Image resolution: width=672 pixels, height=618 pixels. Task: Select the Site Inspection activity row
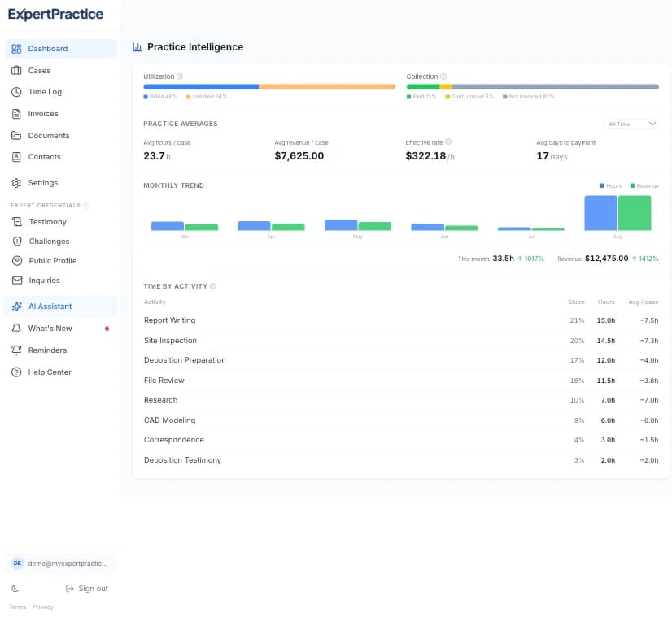coord(401,341)
